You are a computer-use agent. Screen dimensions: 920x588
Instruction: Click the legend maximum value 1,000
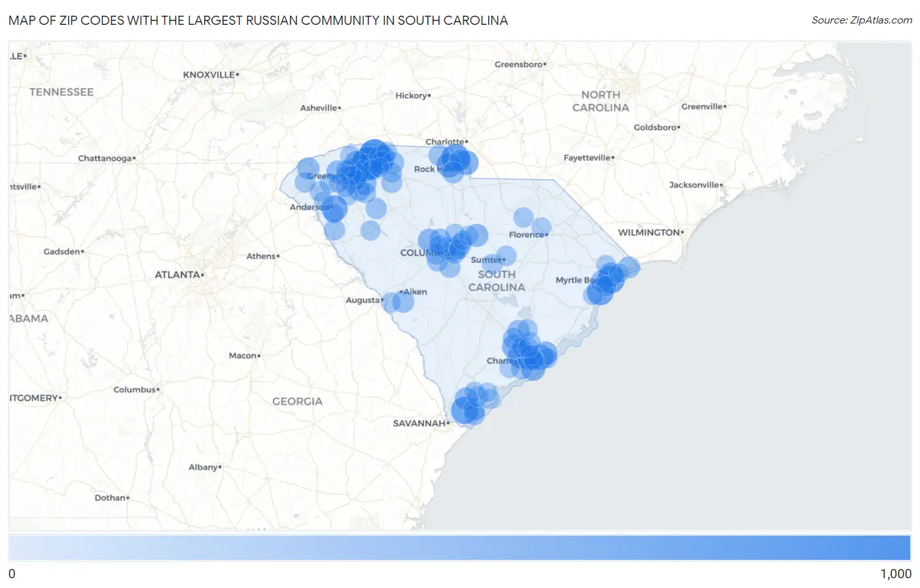896,574
